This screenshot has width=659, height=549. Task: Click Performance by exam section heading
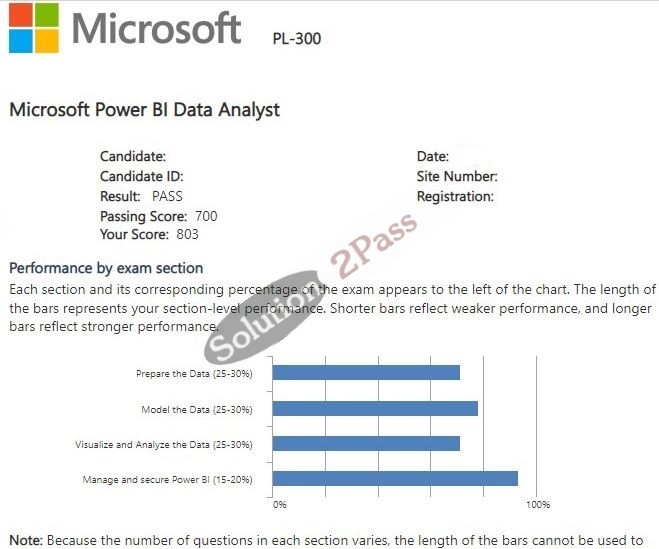[x=106, y=268]
